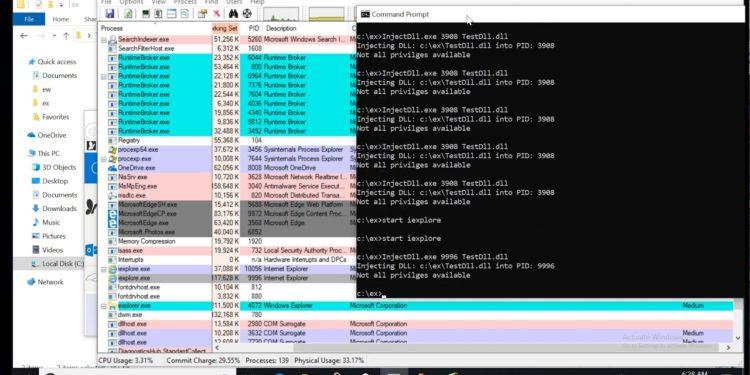Click the Command Prompt title bar icon
The width and height of the screenshot is (750, 375).
point(365,14)
